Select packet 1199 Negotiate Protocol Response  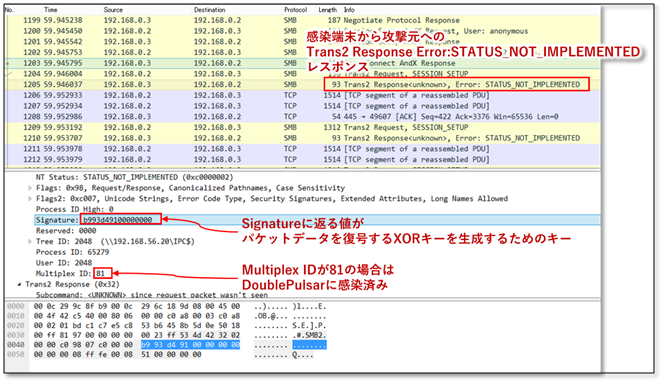point(302,20)
